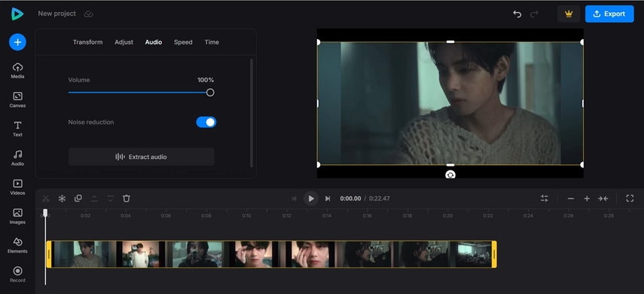
Task: Open timeline settings sliders icon
Action: point(544,198)
